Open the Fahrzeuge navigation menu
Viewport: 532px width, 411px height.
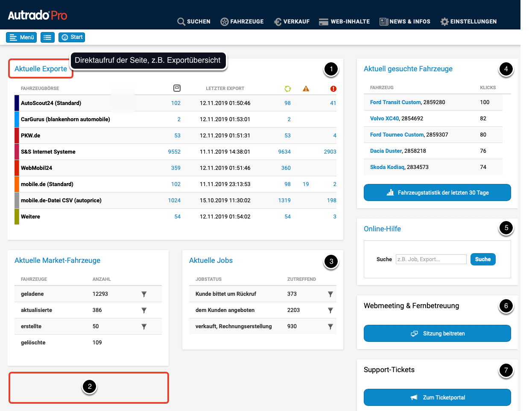click(242, 22)
